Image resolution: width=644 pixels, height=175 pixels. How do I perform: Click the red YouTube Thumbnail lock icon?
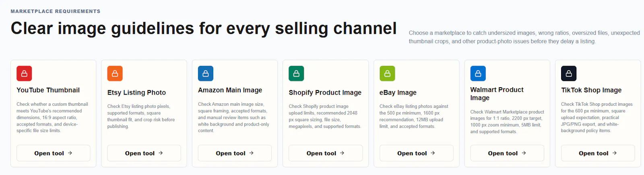pyautogui.click(x=24, y=74)
